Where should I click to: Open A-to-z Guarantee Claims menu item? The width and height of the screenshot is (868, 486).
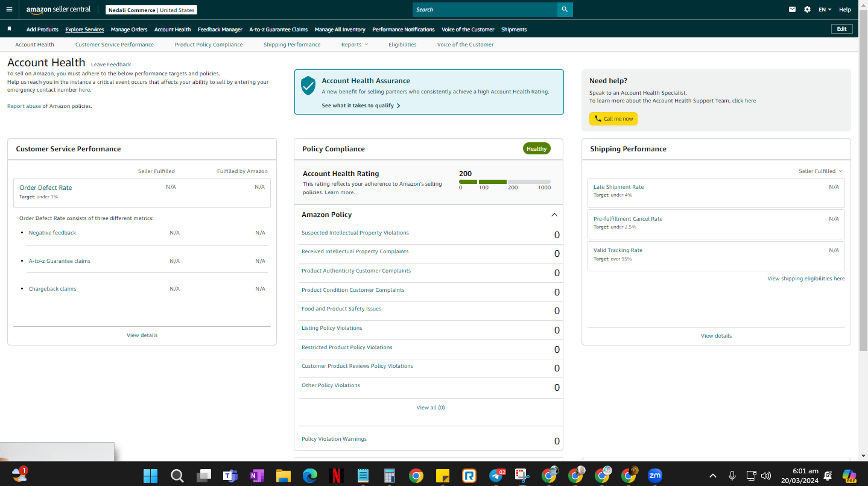279,30
